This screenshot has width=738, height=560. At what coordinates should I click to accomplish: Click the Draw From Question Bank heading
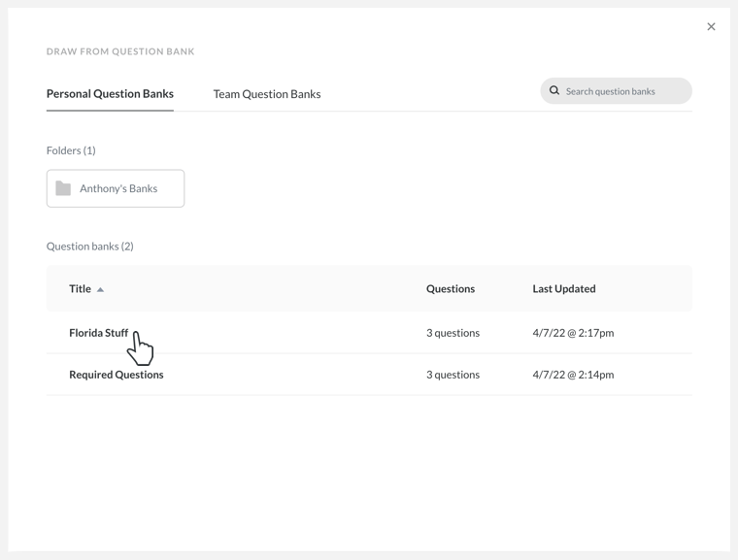120,51
